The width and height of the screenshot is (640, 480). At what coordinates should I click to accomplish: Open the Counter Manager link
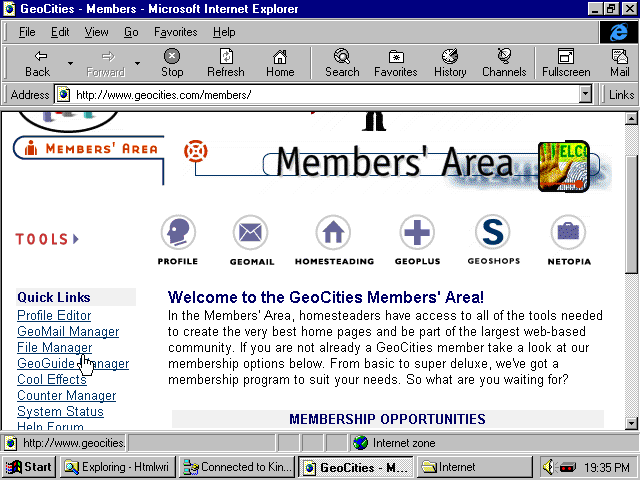pyautogui.click(x=67, y=396)
